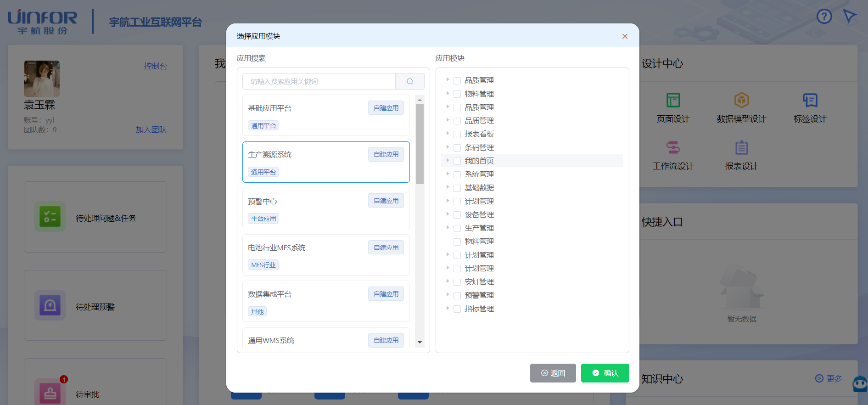Click the 标签设计 icon

coord(810,100)
